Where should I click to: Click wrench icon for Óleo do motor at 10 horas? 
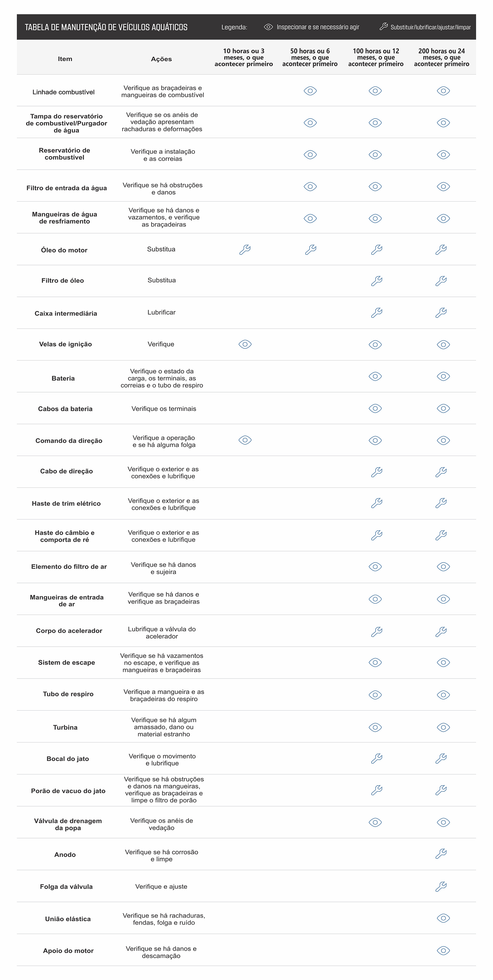pos(245,250)
